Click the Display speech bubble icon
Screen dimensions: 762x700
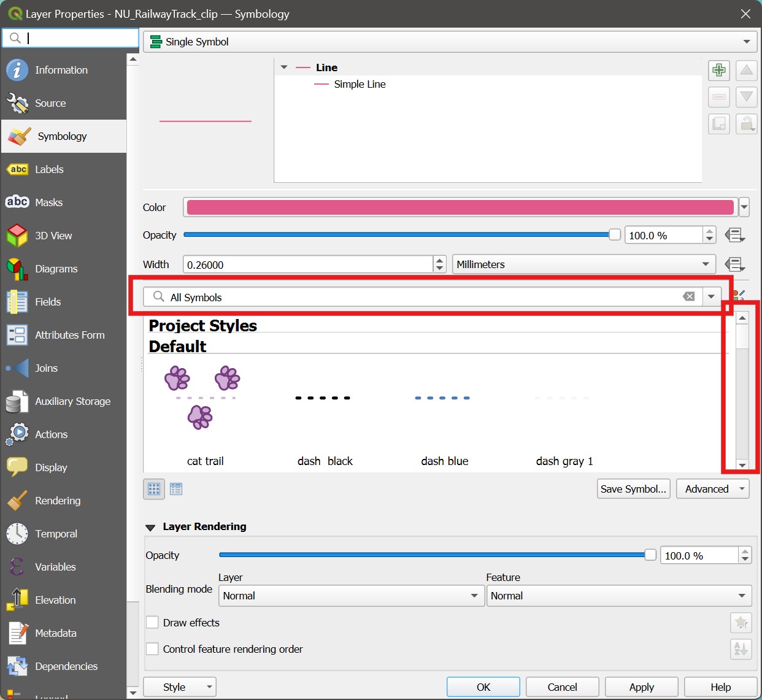(17, 467)
